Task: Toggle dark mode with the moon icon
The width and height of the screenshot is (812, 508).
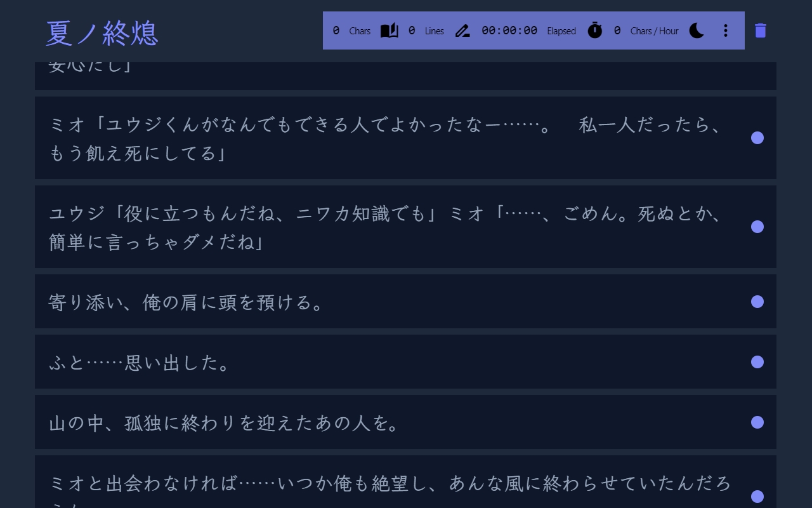Action: point(696,30)
